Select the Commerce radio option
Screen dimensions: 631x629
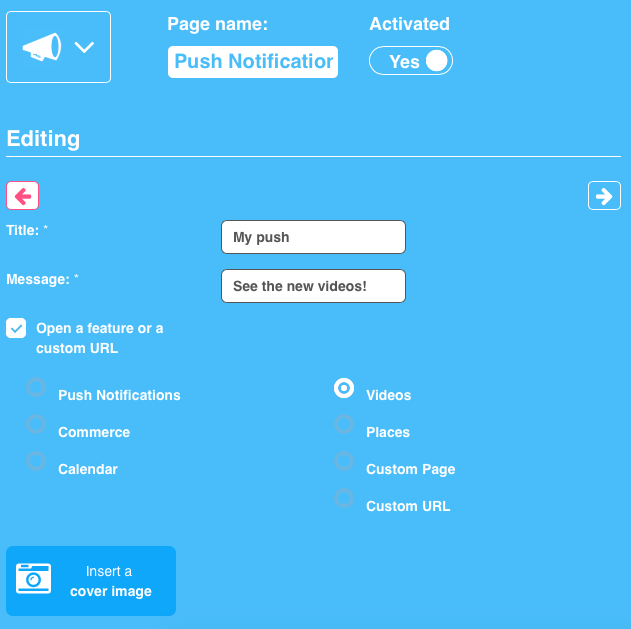point(36,425)
